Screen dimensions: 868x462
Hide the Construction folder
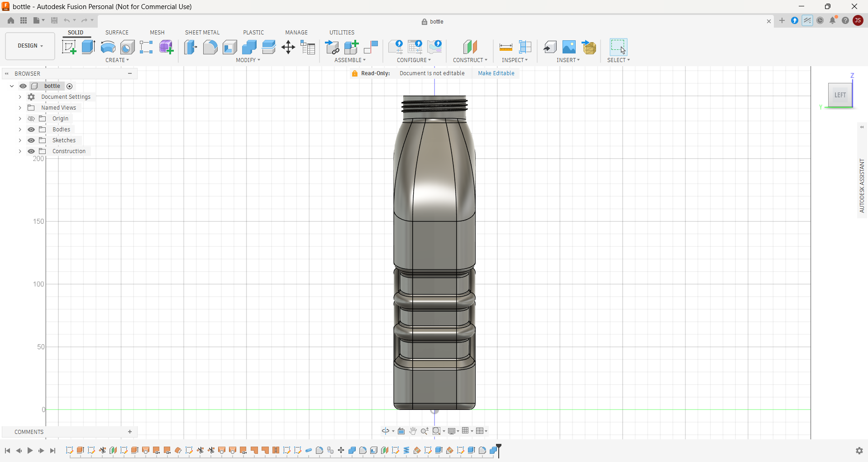coord(31,151)
